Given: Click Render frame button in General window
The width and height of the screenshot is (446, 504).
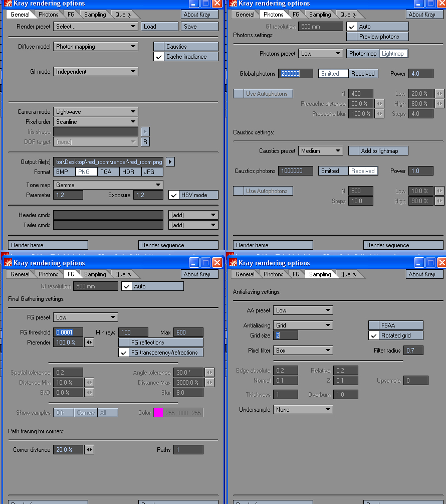Looking at the screenshot, I should click(48, 245).
